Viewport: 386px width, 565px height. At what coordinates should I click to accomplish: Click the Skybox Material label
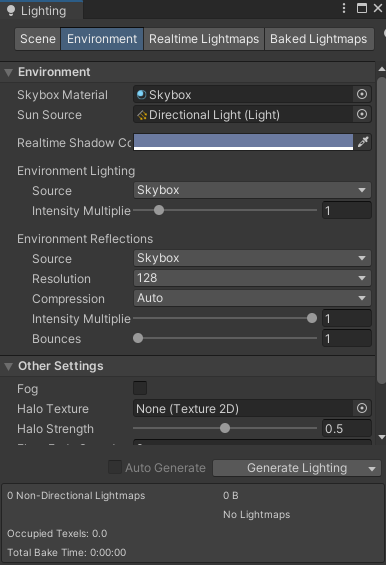pos(62,95)
